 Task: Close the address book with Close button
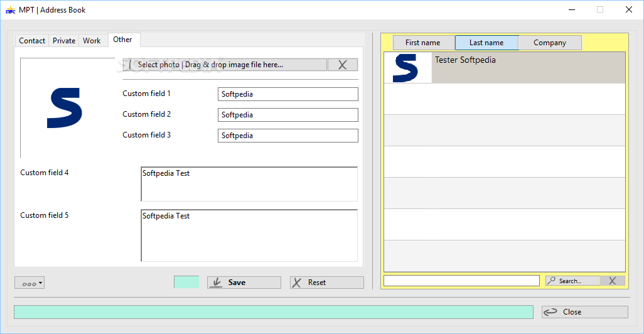point(585,312)
